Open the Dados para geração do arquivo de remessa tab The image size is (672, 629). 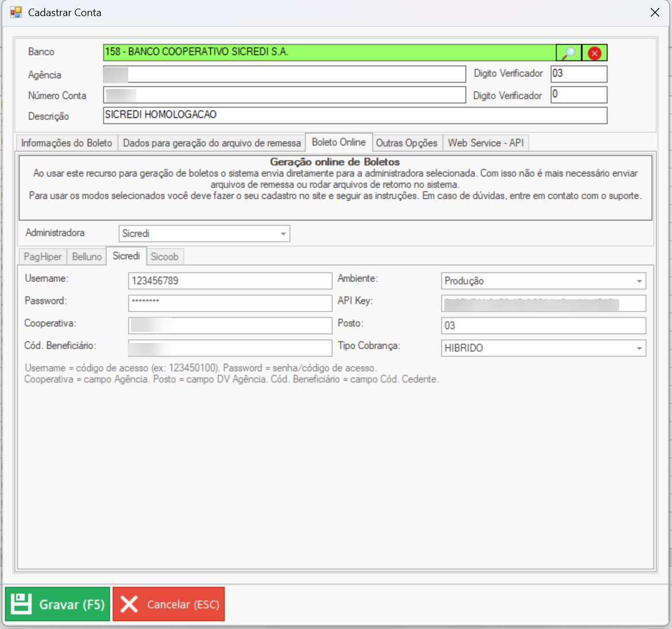coord(212,143)
